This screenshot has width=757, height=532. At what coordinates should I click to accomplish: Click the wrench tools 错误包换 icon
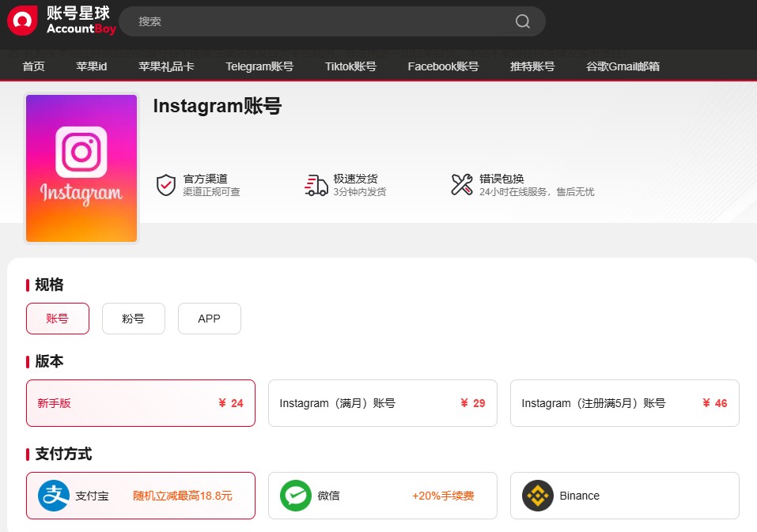(462, 185)
